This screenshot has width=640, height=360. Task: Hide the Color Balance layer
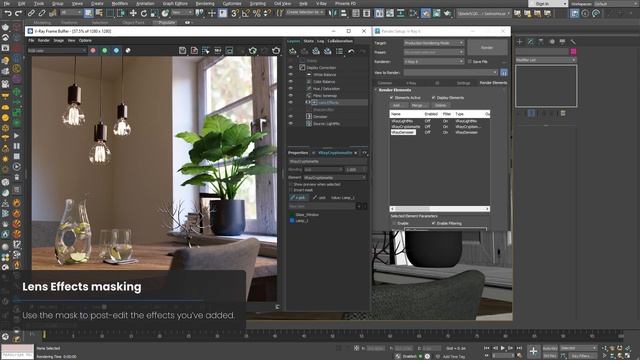(291, 82)
